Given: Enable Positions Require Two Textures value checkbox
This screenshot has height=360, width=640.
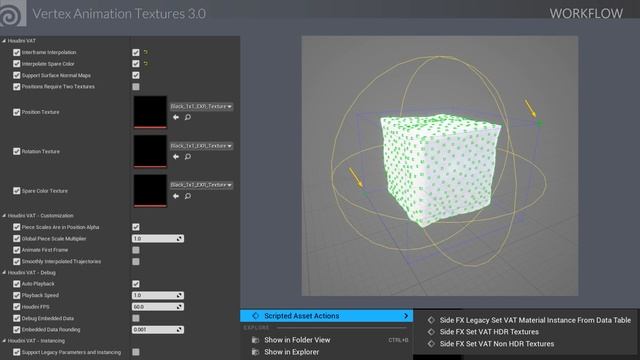Looking at the screenshot, I should (x=136, y=87).
